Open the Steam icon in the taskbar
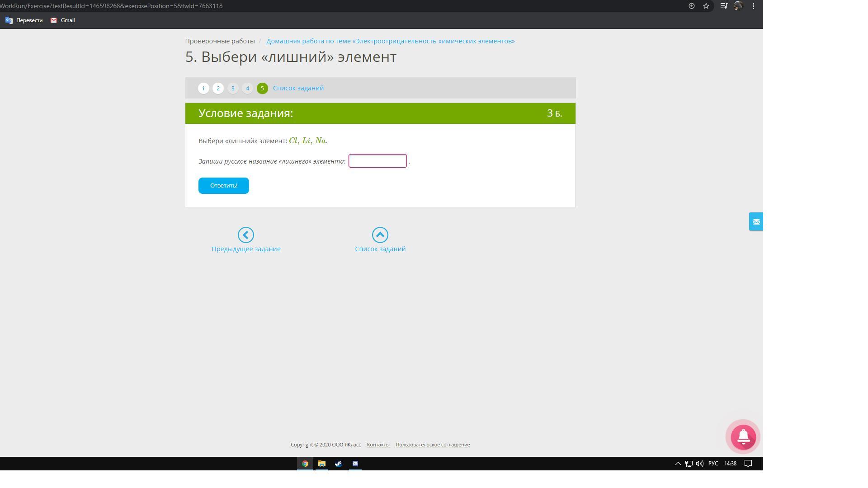Image resolution: width=868 pixels, height=488 pixels. (x=338, y=464)
